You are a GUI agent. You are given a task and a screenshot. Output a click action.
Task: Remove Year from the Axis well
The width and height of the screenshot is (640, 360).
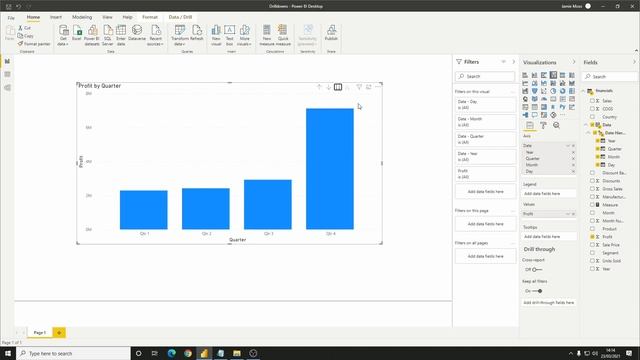[x=573, y=152]
